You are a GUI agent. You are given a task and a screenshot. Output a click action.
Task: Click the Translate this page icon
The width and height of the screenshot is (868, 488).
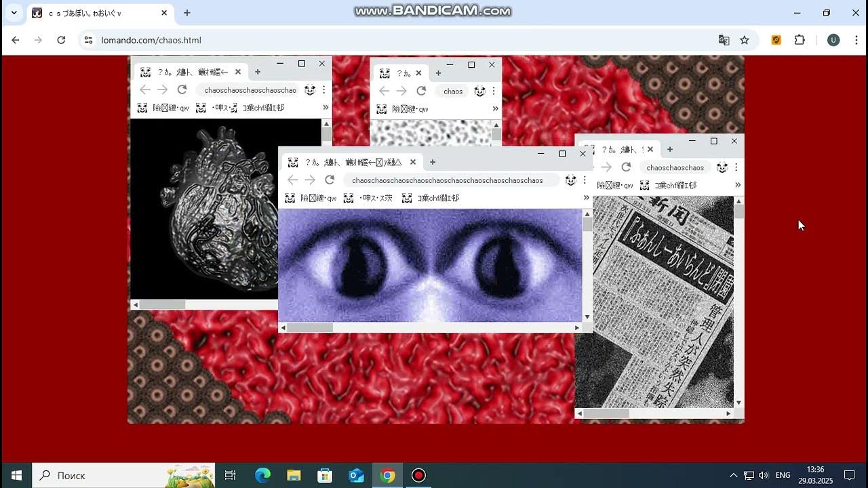pos(724,40)
